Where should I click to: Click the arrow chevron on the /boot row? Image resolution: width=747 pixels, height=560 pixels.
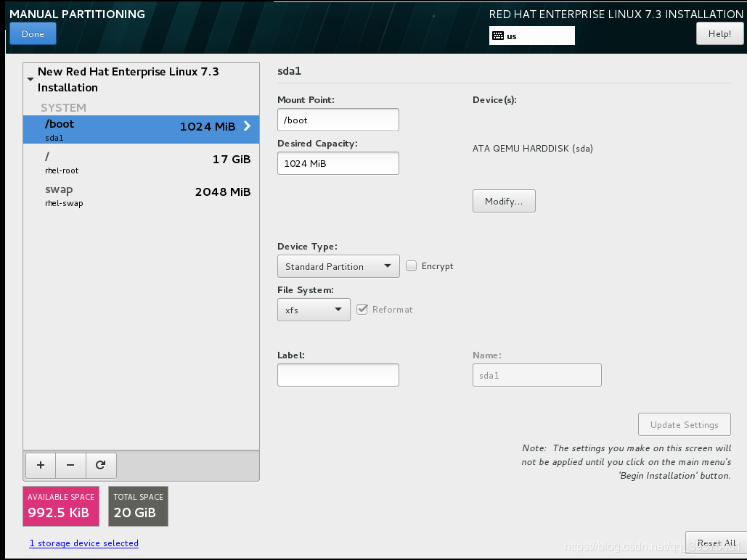(x=247, y=125)
